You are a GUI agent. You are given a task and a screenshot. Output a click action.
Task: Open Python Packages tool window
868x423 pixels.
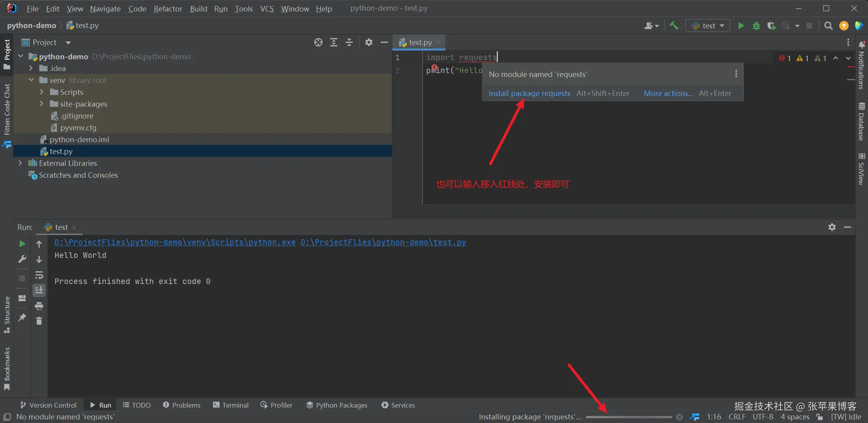coord(337,405)
